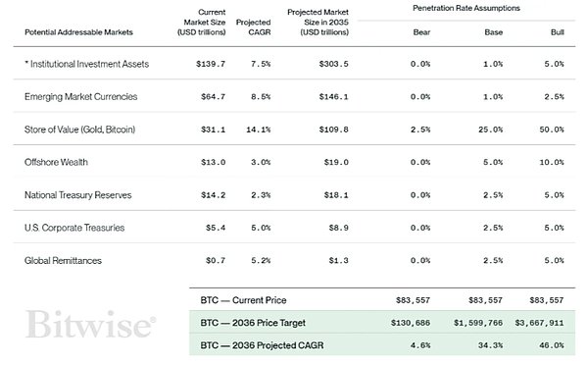Click the $3,667,911 bull price target
The width and height of the screenshot is (588, 365).
[x=539, y=323]
